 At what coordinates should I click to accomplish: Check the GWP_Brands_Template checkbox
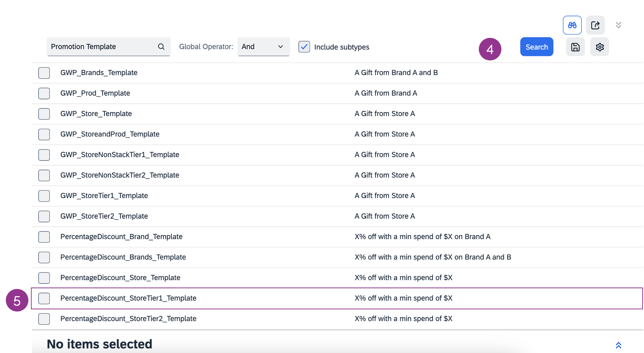[44, 73]
